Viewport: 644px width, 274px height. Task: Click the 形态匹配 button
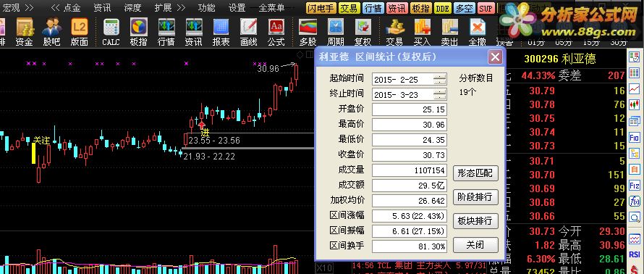click(x=475, y=173)
